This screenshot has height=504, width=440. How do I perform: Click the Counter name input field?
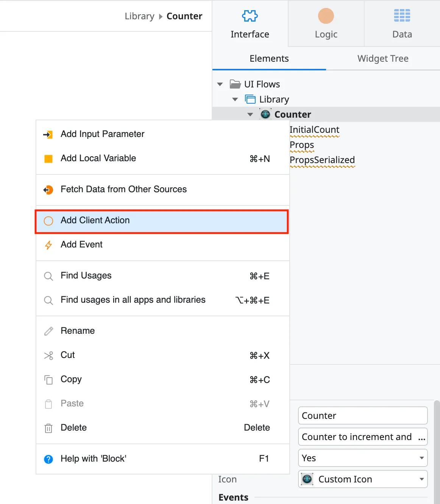(362, 415)
